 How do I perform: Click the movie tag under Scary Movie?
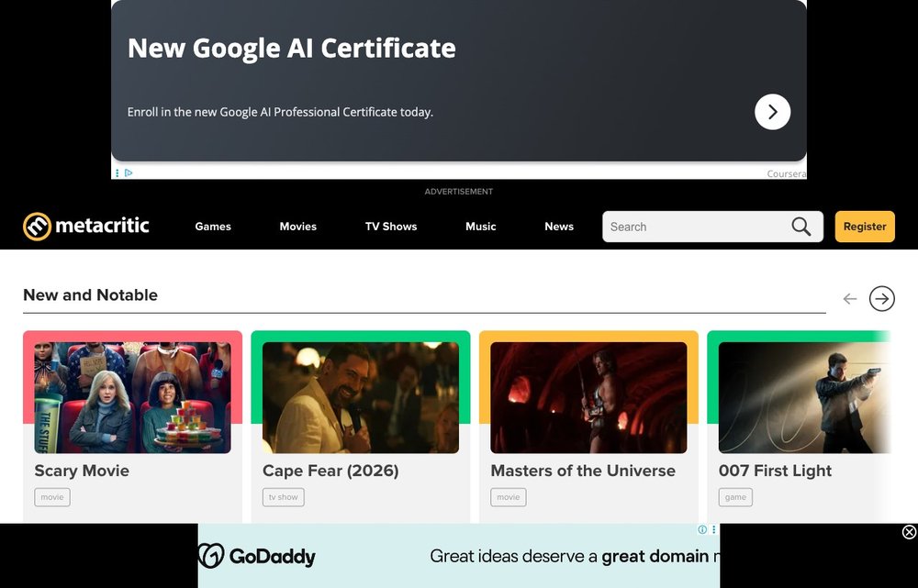(x=52, y=497)
